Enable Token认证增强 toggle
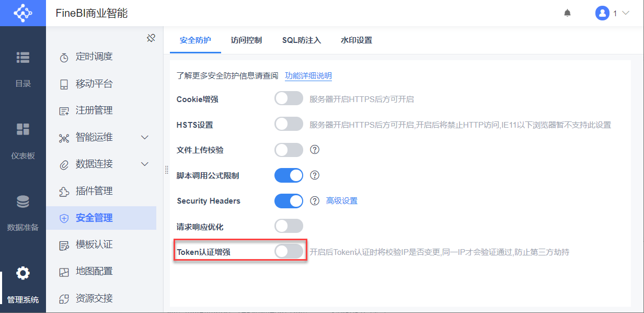 pos(289,251)
